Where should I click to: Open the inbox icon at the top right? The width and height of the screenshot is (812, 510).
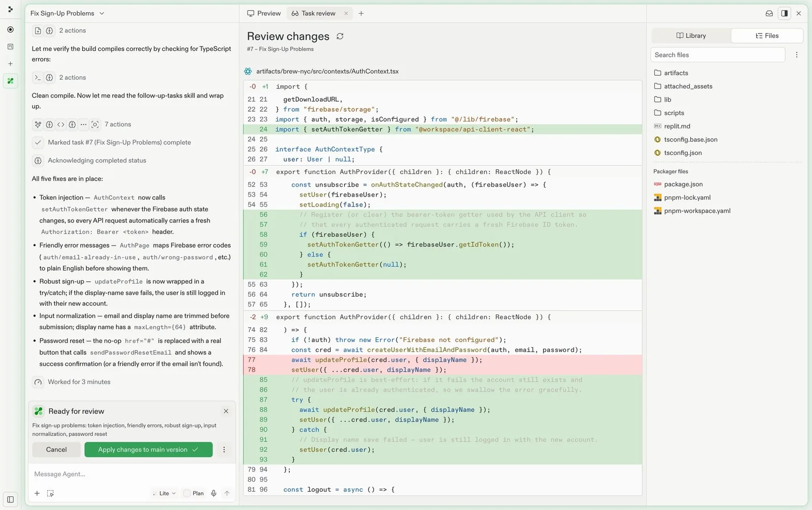coord(769,13)
